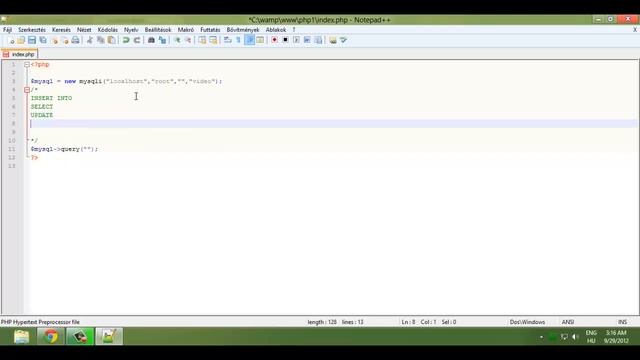Redo the edit with Redo arrow

[137, 40]
